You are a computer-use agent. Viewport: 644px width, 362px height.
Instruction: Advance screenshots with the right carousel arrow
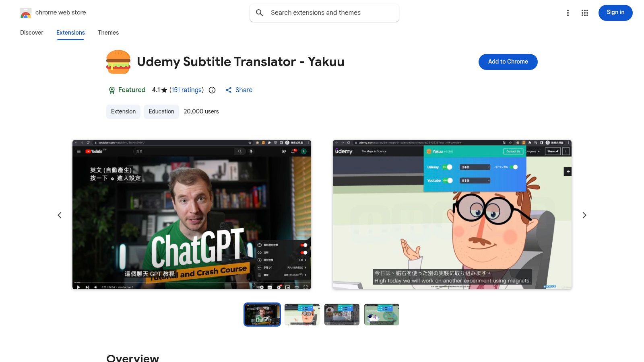click(584, 215)
